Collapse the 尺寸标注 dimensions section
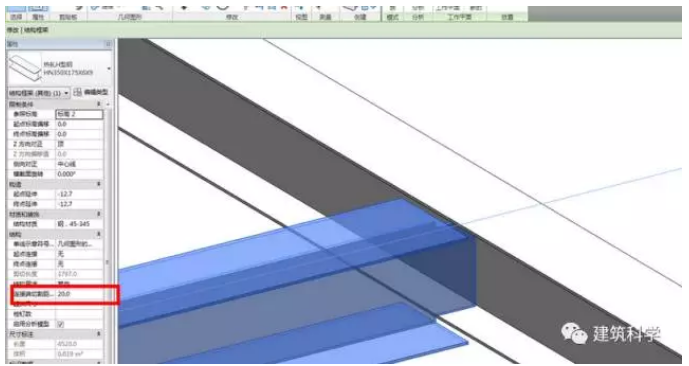Image resolution: width=689 pixels, height=366 pixels. pyautogui.click(x=99, y=334)
